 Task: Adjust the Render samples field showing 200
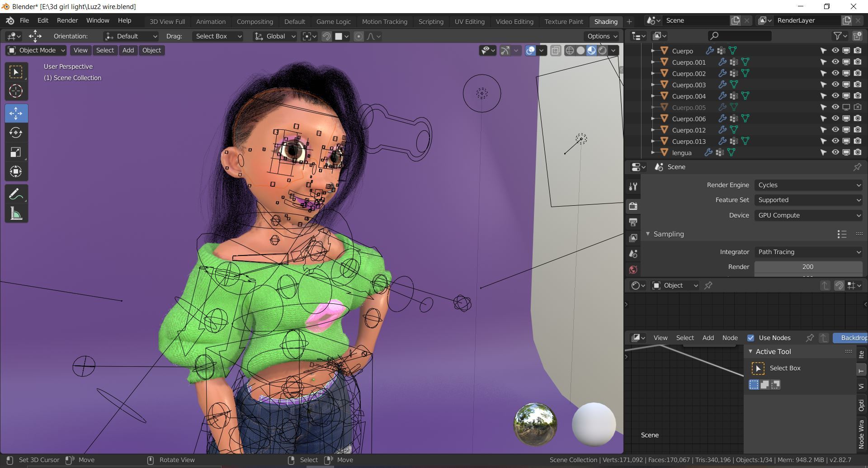pos(807,267)
